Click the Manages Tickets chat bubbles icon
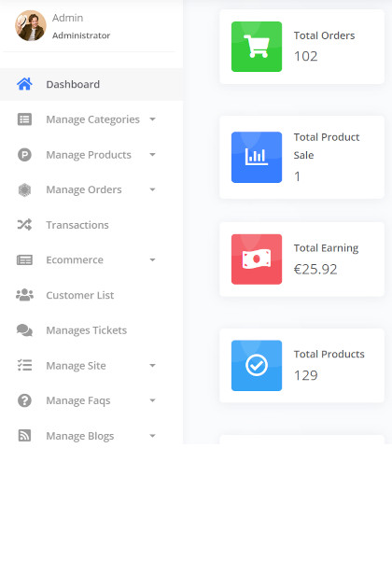 24,330
